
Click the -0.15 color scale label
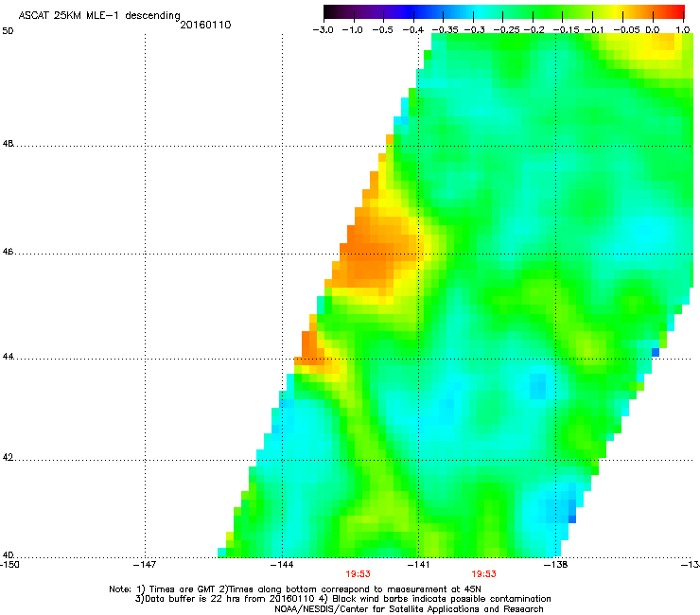coord(566,30)
